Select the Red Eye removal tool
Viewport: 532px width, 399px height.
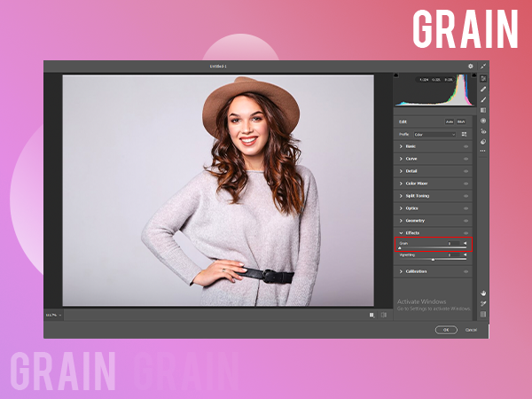click(483, 131)
